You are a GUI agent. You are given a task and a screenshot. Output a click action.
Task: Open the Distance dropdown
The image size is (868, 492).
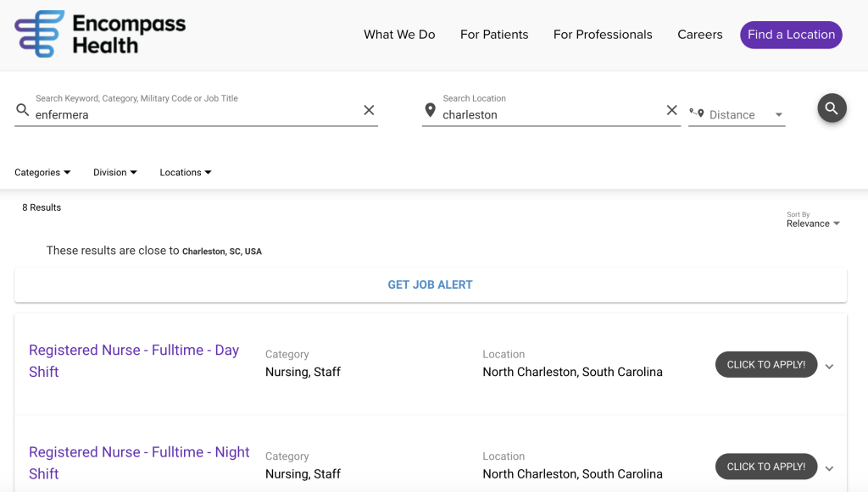tap(737, 114)
